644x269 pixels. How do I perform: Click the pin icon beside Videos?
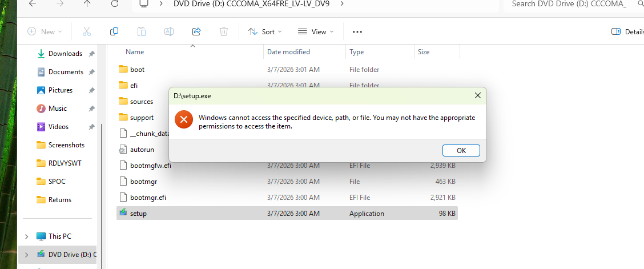click(91, 127)
